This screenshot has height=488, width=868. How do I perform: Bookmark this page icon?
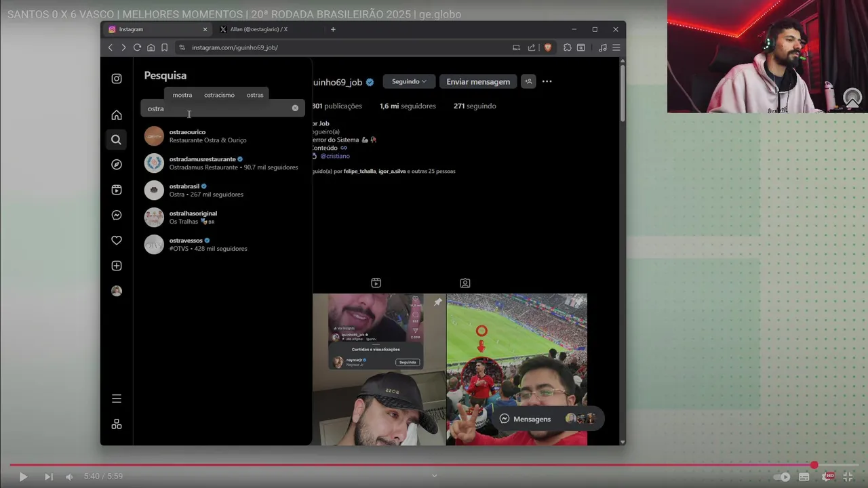click(x=164, y=47)
